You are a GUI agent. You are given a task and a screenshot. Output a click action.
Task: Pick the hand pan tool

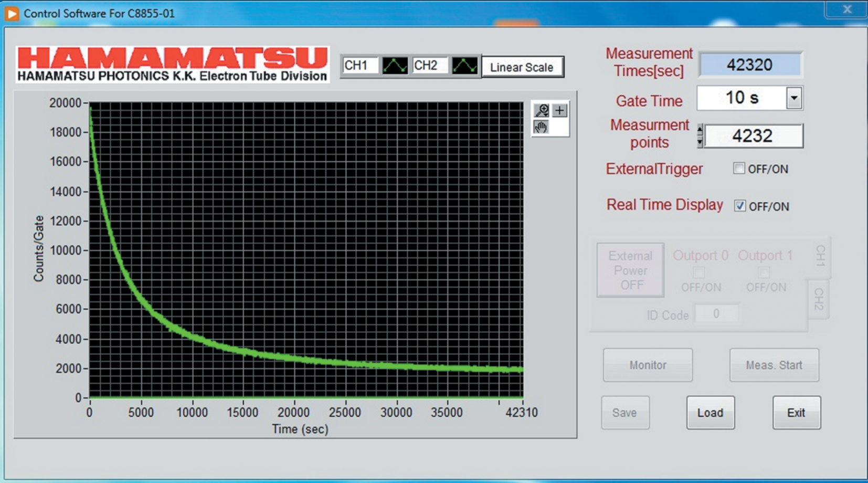tap(541, 128)
